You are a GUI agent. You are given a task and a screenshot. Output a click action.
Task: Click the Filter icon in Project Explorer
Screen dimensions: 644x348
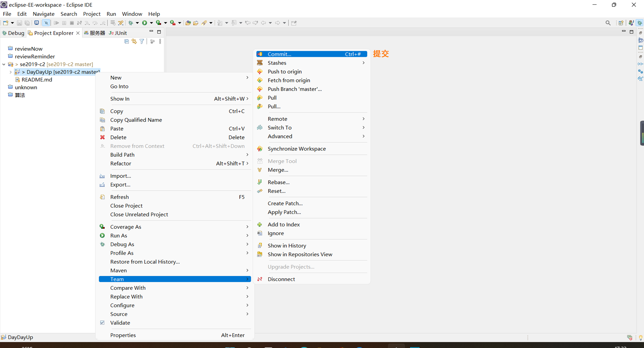point(142,41)
